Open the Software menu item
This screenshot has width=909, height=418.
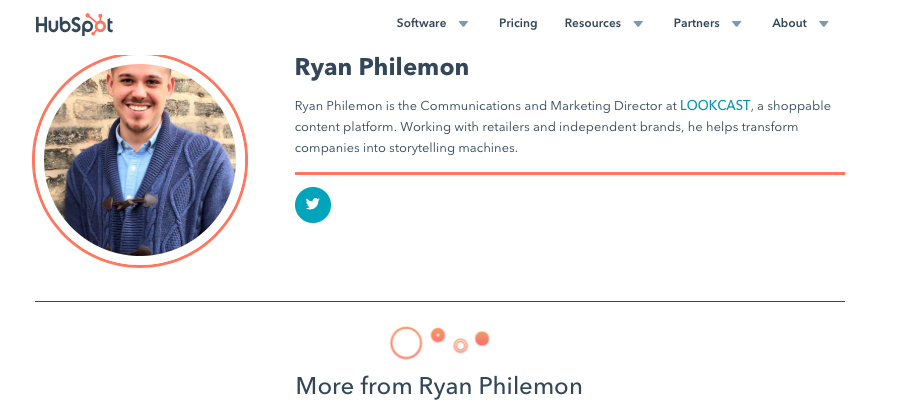421,23
